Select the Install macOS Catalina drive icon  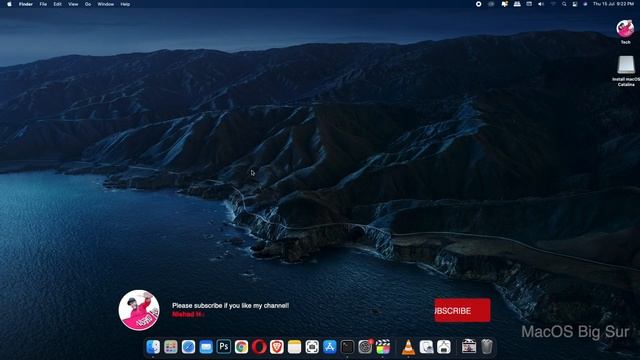[626, 65]
